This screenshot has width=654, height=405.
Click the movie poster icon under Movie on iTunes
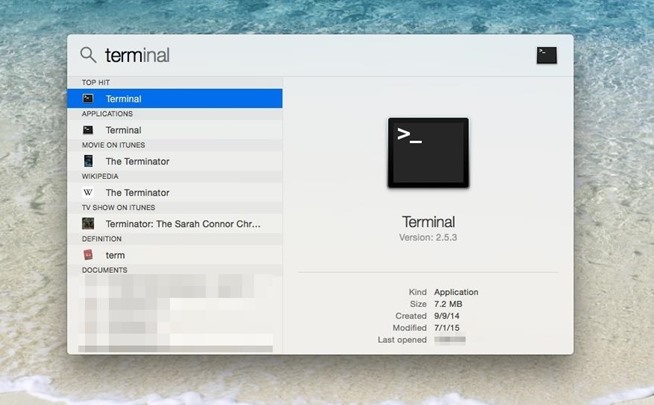[x=88, y=161]
